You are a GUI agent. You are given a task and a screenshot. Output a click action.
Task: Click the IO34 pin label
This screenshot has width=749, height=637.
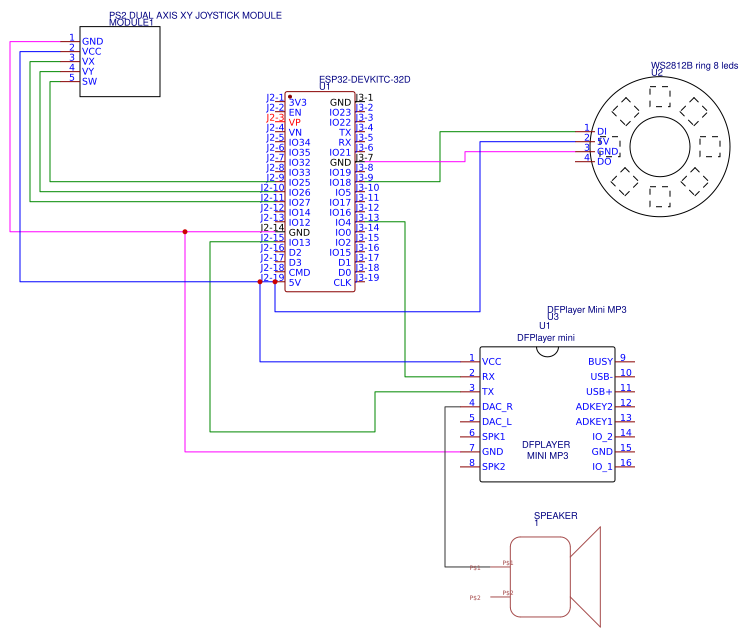(299, 143)
